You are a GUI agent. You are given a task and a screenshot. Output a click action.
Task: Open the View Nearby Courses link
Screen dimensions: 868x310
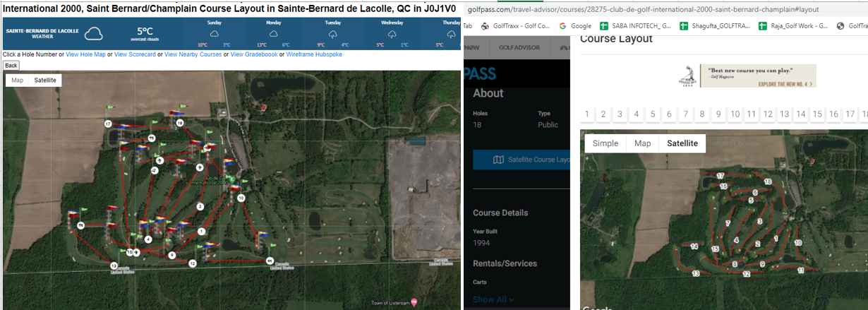pyautogui.click(x=193, y=54)
